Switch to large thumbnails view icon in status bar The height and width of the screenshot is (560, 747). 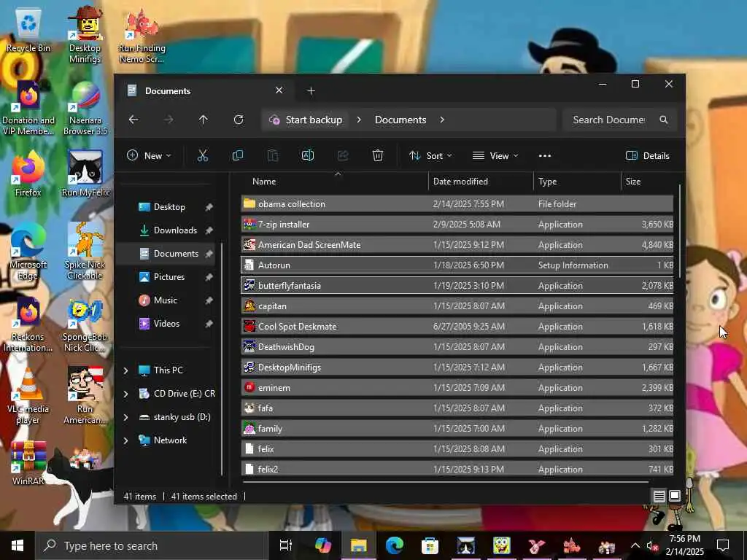(x=675, y=496)
